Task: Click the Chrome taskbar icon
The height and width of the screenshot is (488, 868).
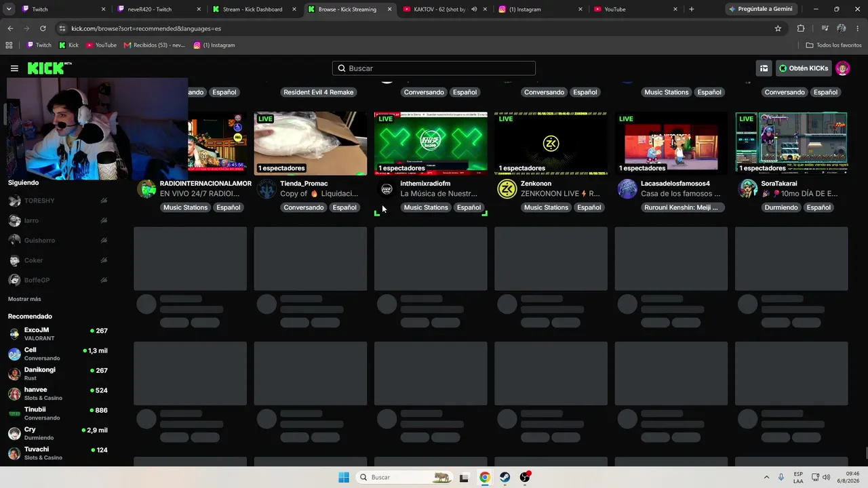Action: pyautogui.click(x=484, y=477)
